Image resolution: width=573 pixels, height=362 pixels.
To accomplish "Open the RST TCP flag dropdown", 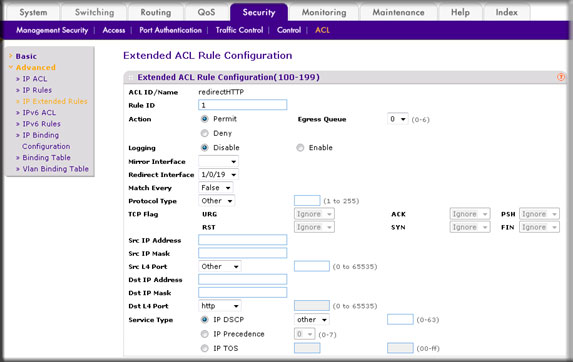I will (x=314, y=227).
